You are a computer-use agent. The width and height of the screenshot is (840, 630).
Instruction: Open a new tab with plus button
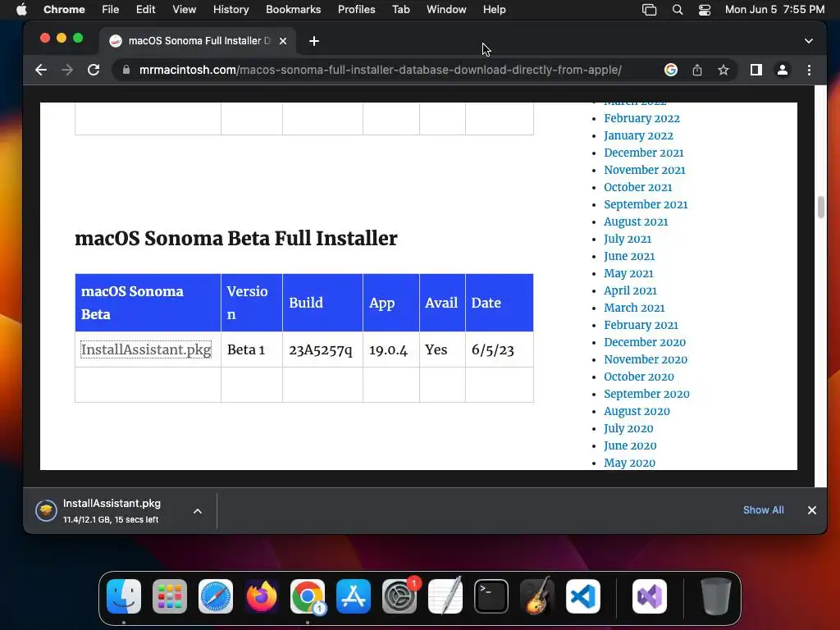(314, 41)
